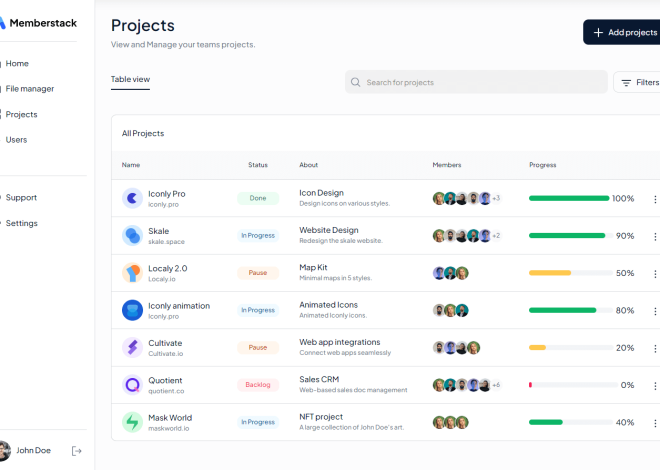This screenshot has height=470, width=660.
Task: Click the Done status badge for Iconly Pro
Action: pos(258,198)
